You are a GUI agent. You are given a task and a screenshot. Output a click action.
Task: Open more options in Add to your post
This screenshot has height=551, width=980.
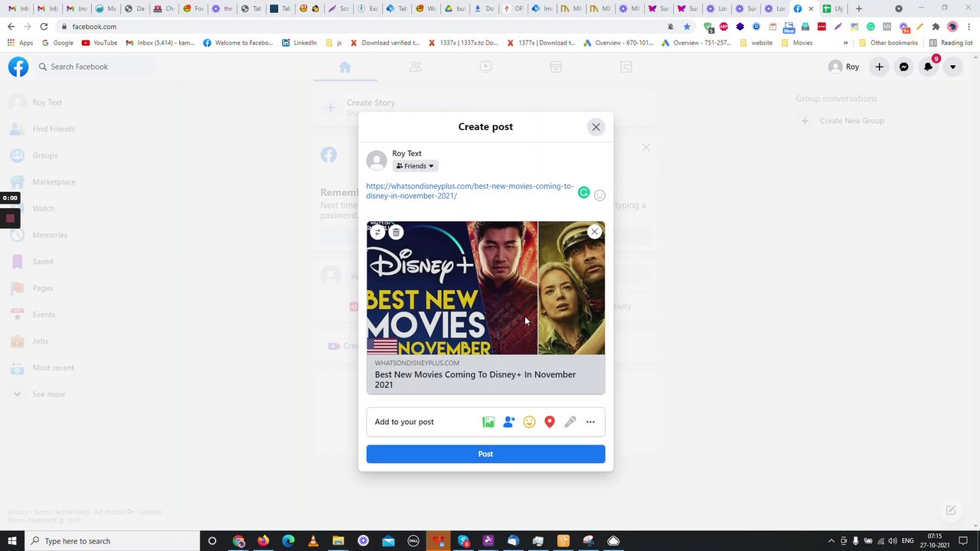coord(590,422)
